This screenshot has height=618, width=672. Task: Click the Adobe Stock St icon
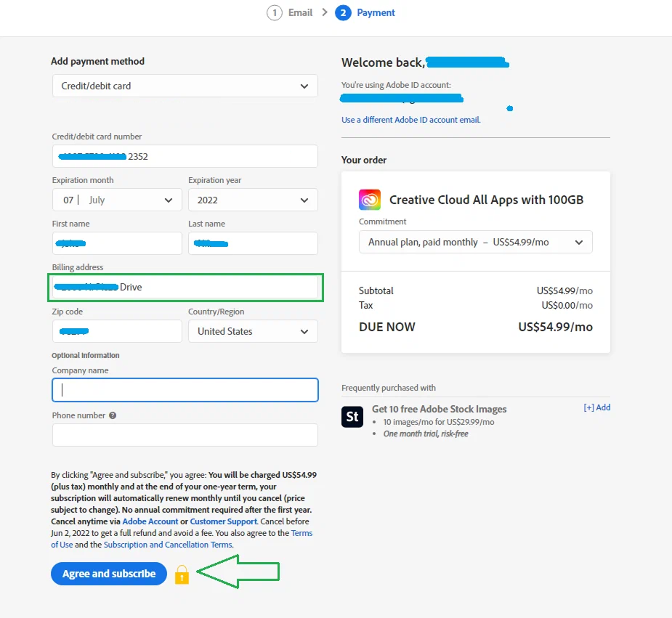352,417
